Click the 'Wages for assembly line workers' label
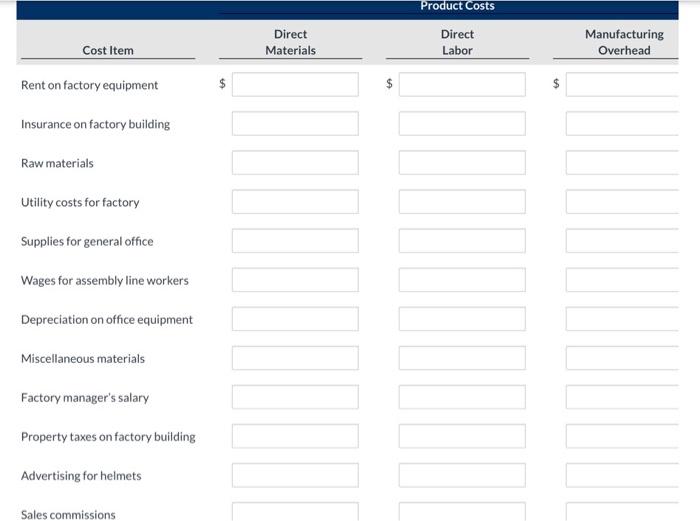Screen dimensions: 700x521 [x=105, y=280]
